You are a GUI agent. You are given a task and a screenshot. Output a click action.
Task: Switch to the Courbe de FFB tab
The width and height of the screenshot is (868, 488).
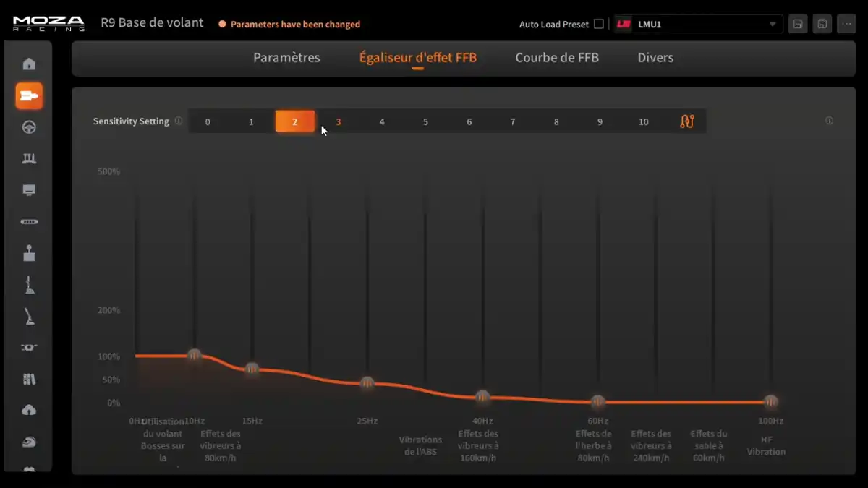click(557, 58)
